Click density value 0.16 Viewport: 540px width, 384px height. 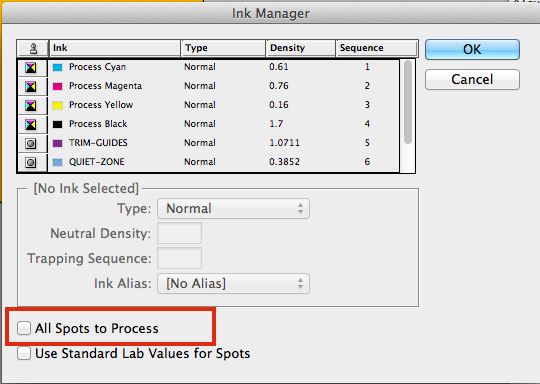pyautogui.click(x=279, y=105)
